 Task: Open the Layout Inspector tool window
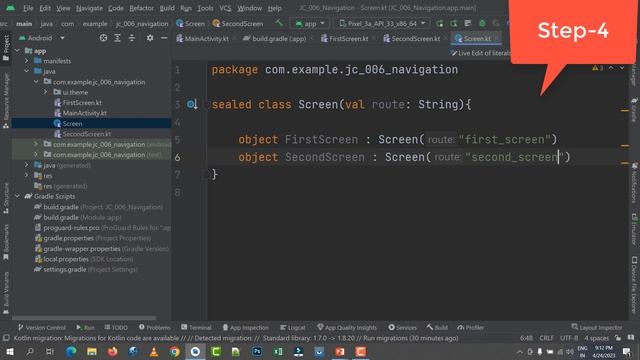(597, 328)
